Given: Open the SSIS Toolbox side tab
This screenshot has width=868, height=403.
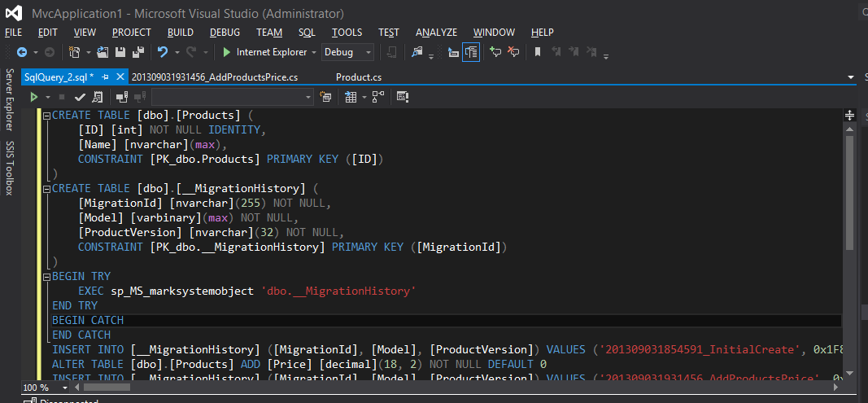Looking at the screenshot, I should tap(10, 168).
